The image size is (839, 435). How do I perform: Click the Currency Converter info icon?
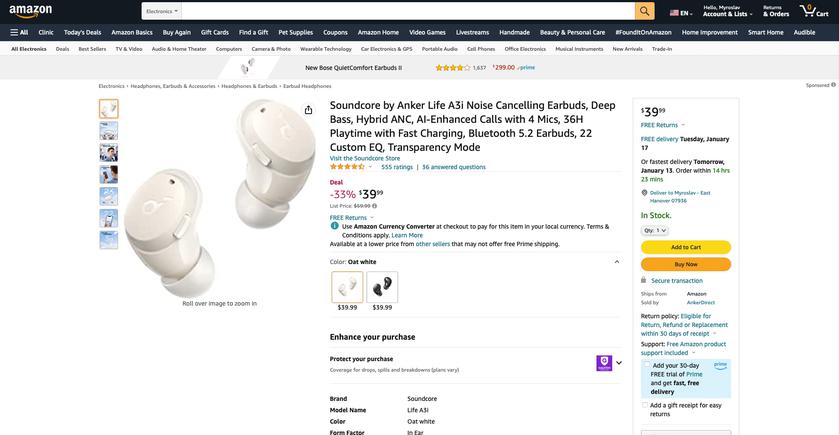(335, 226)
